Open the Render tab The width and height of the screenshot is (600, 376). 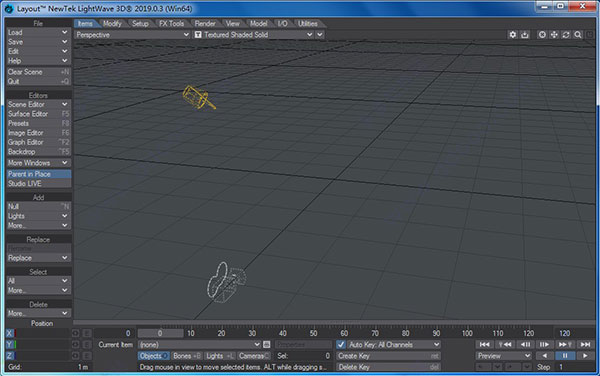[x=205, y=24]
